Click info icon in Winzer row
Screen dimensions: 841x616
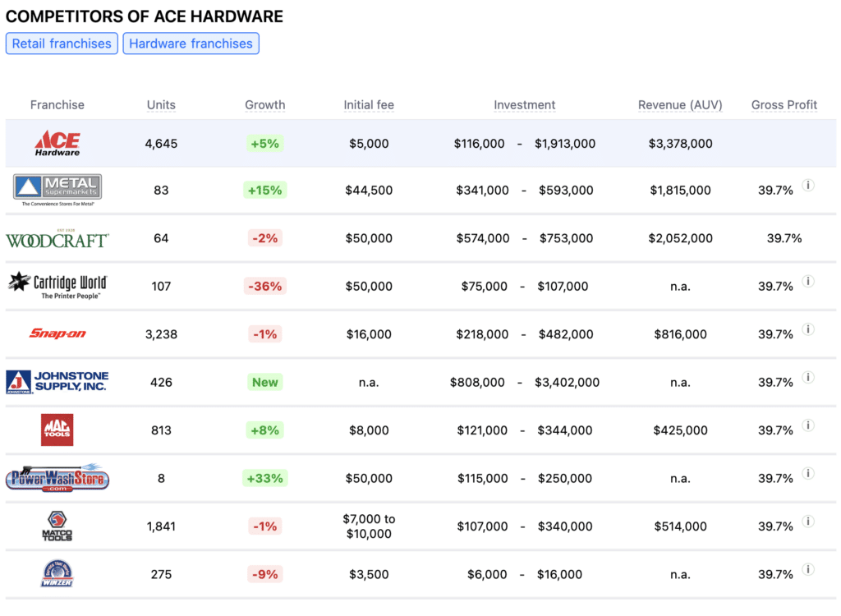pyautogui.click(x=808, y=569)
